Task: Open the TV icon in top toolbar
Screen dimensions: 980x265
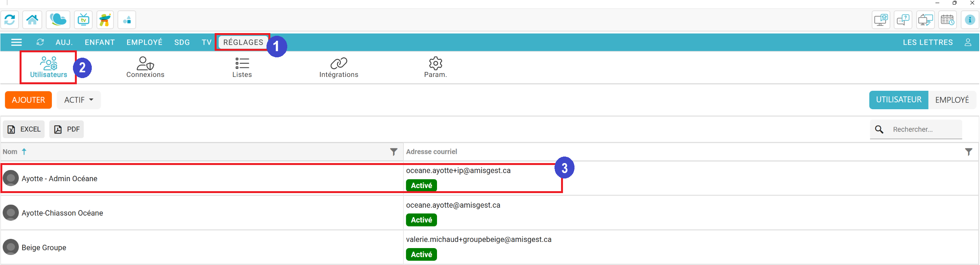Action: click(x=83, y=20)
